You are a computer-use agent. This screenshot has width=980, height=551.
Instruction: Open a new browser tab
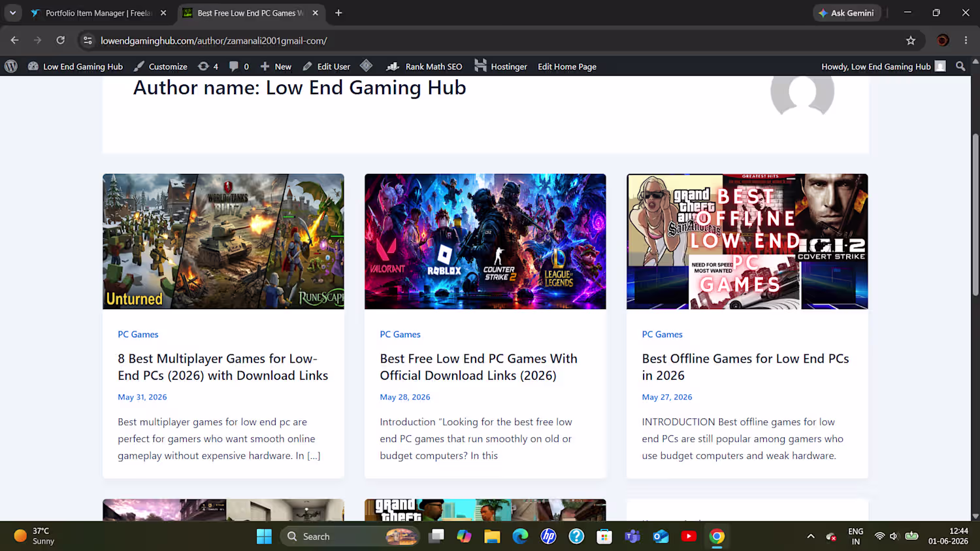pyautogui.click(x=338, y=13)
